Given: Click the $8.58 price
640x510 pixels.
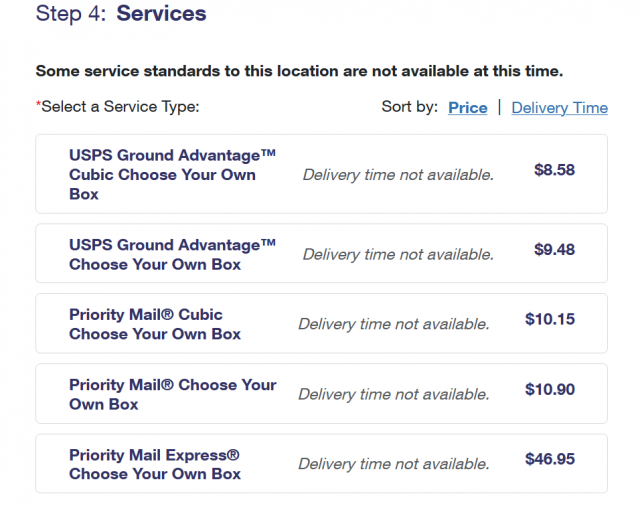Looking at the screenshot, I should coord(554,170).
